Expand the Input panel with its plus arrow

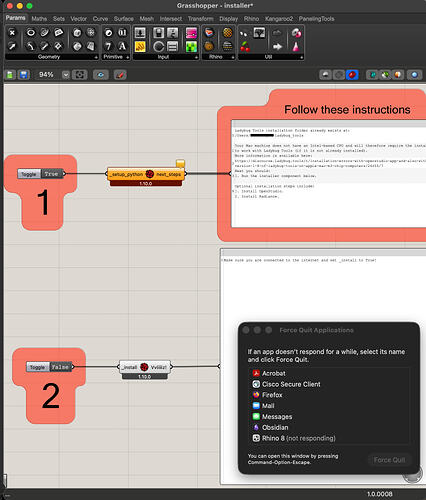(x=196, y=57)
